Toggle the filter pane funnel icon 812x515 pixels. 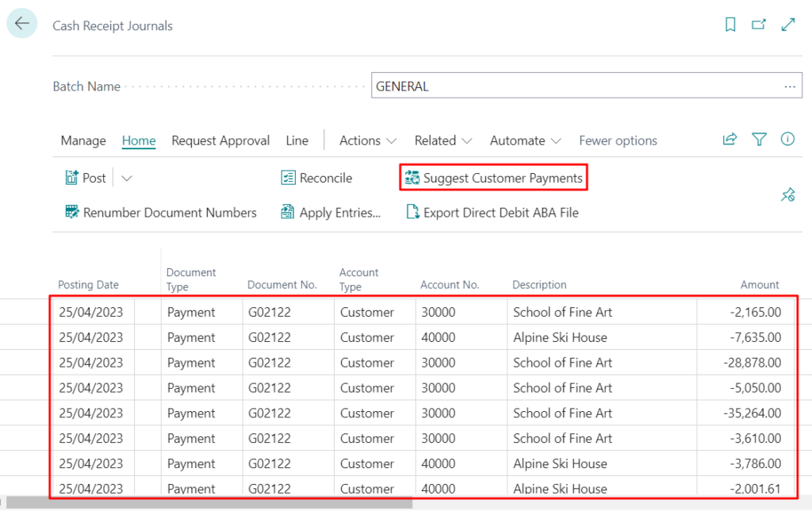(759, 139)
